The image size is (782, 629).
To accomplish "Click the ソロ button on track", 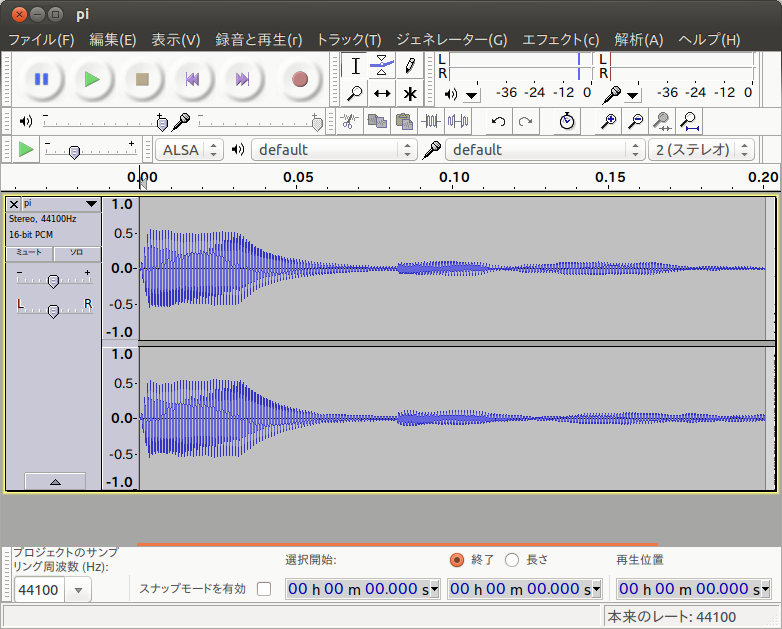I will pyautogui.click(x=77, y=253).
